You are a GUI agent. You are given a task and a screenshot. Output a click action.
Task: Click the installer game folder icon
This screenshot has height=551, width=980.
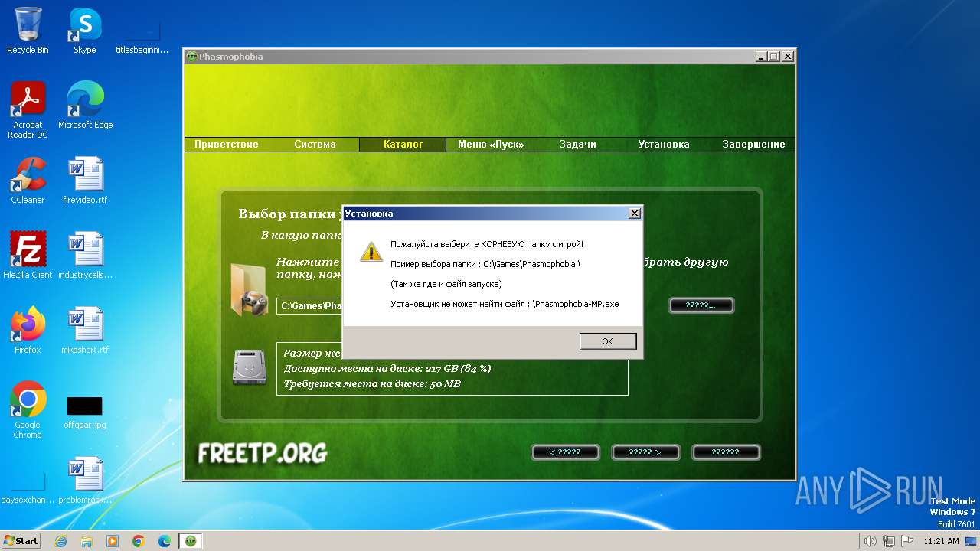249,289
